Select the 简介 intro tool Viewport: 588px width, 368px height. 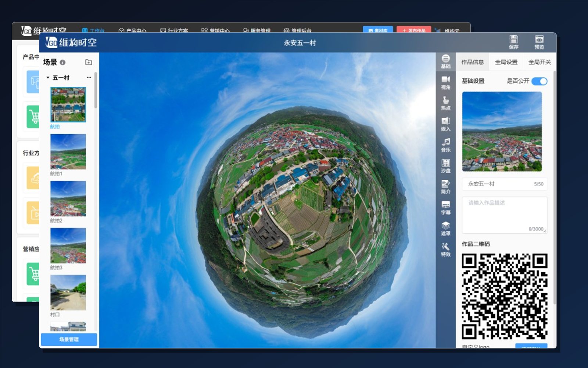click(445, 187)
